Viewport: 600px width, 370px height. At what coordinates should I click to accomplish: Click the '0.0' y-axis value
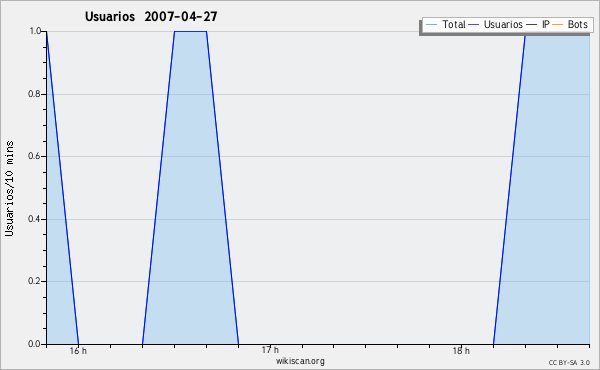point(34,344)
